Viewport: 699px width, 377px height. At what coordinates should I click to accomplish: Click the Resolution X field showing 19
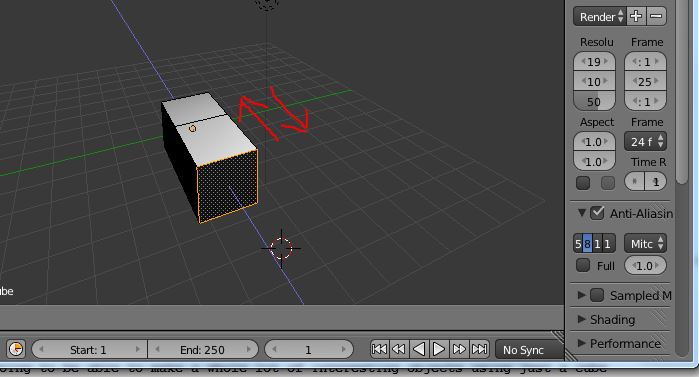click(x=594, y=62)
